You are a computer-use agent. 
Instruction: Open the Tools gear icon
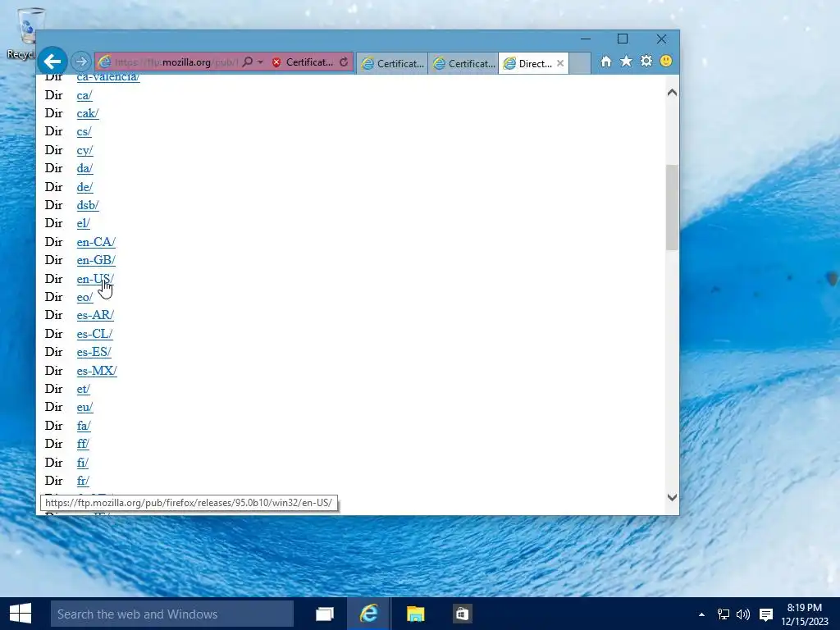(x=646, y=61)
